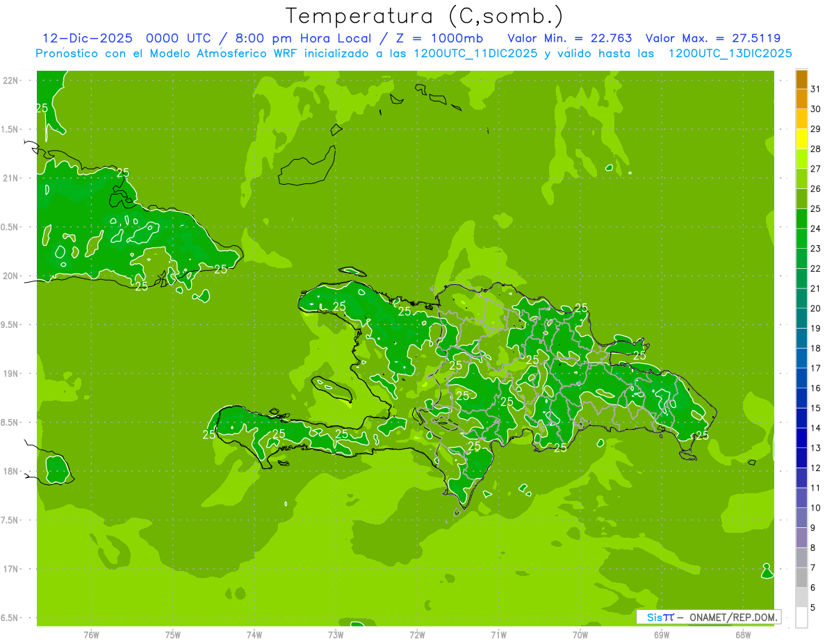834x644 pixels.
Task: Click the '1.5N' latitude axis label
Action: pos(10,129)
